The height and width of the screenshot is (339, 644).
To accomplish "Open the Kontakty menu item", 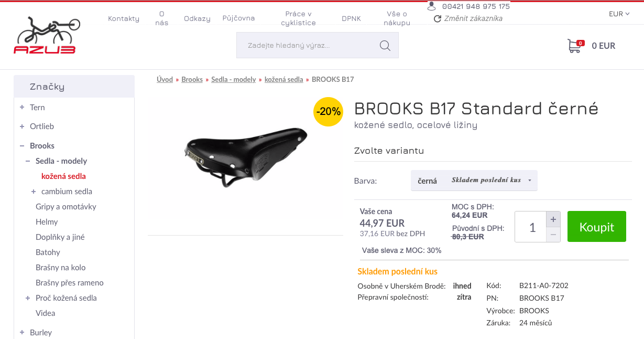I will 124,18.
